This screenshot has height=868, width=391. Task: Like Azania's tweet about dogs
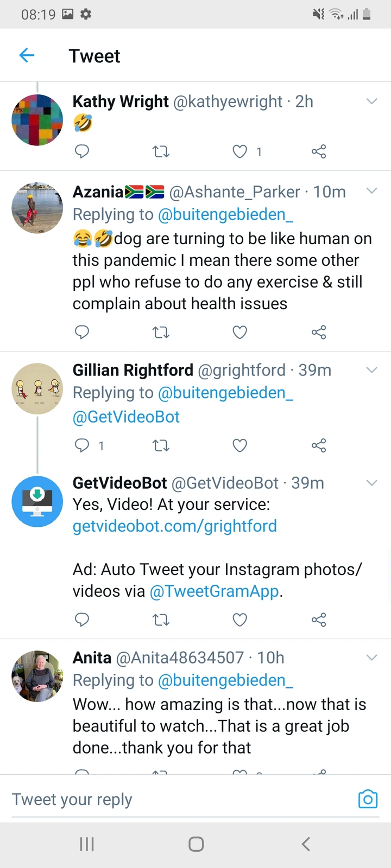tap(239, 332)
